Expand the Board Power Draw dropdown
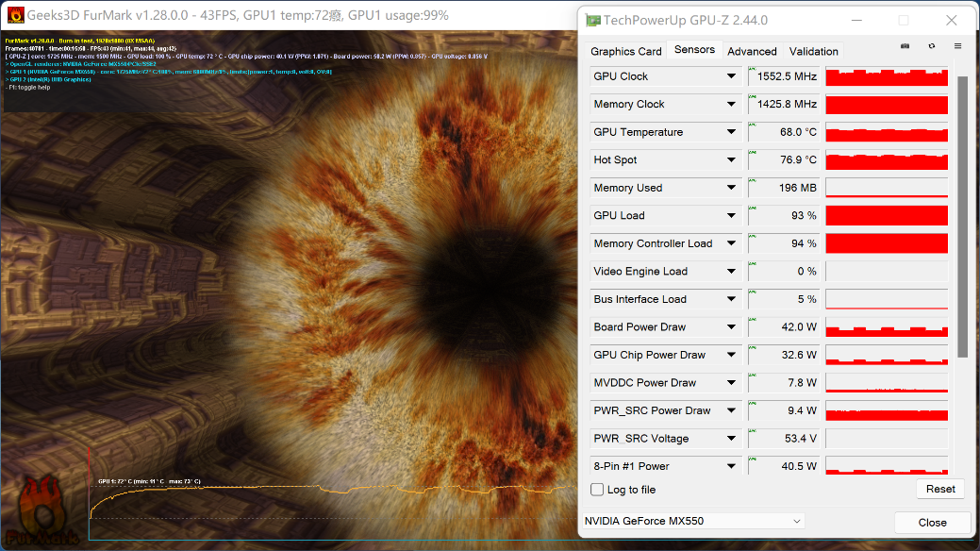980x551 pixels. [731, 327]
